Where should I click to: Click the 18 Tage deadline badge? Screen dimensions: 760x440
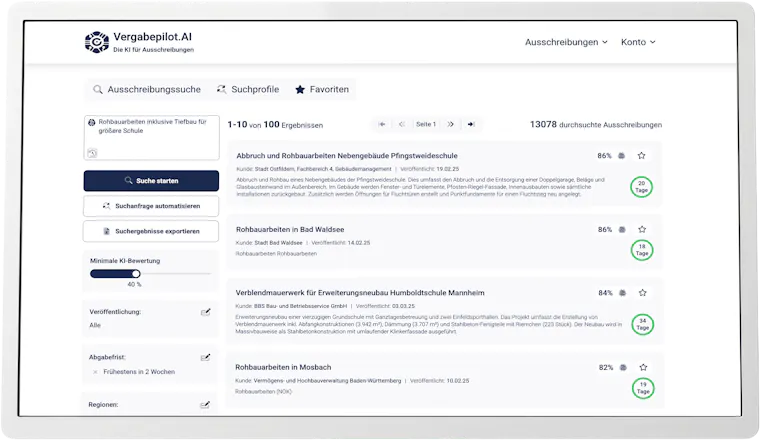642,250
